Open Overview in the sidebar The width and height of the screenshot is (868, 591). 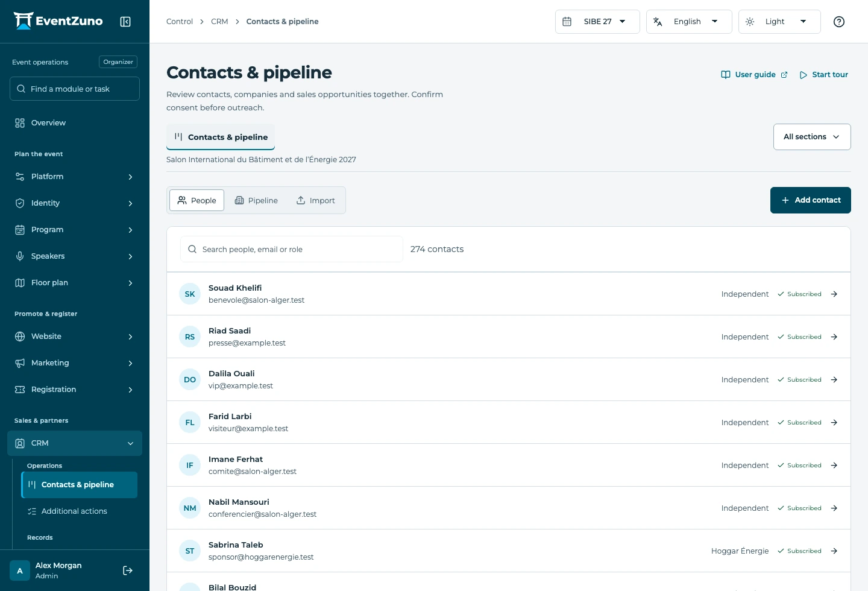coord(75,123)
